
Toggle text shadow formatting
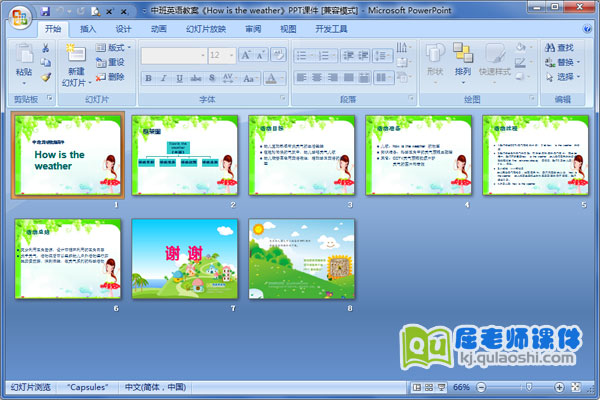pyautogui.click(x=212, y=78)
